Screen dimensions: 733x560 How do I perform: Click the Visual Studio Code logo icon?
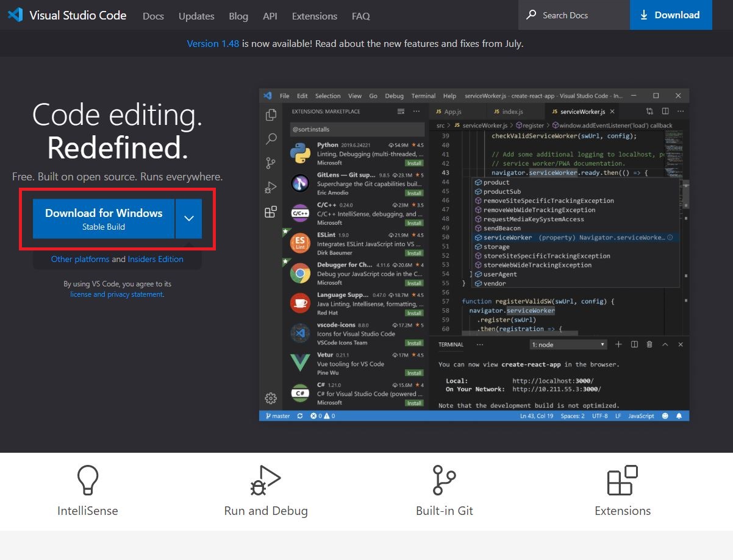15,15
